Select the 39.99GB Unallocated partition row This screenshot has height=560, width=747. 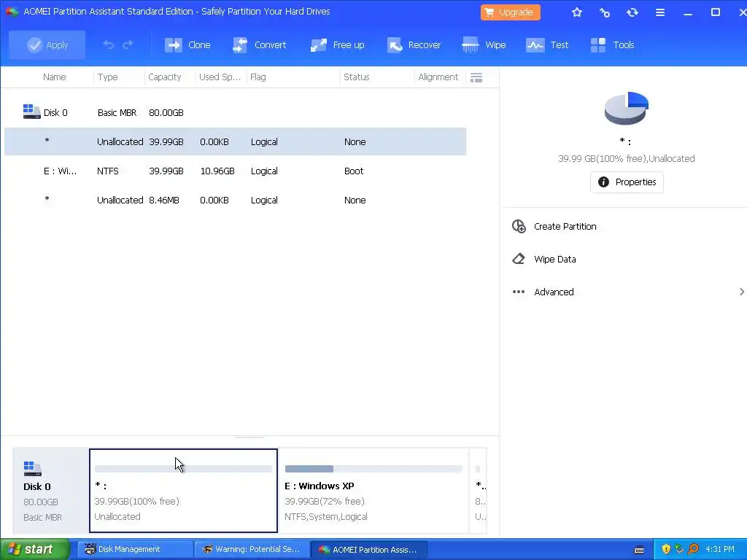click(x=235, y=141)
